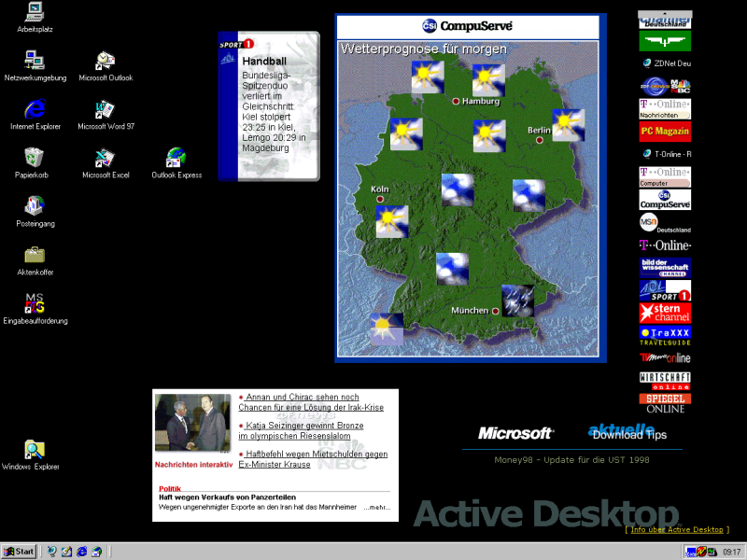Click the green monitor tray icon

[712, 552]
